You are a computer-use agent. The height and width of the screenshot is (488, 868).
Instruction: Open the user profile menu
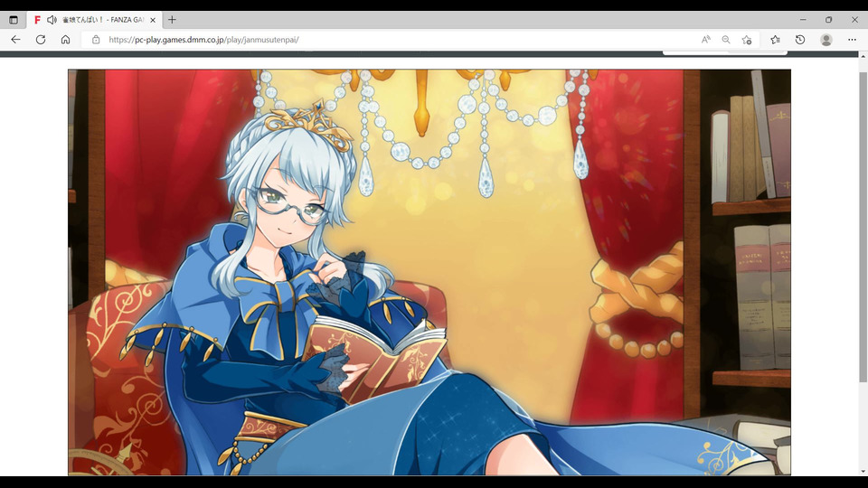826,40
